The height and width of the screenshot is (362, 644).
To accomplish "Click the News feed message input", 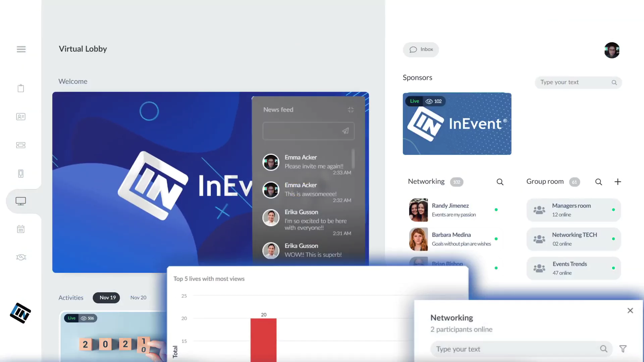I will [x=309, y=131].
